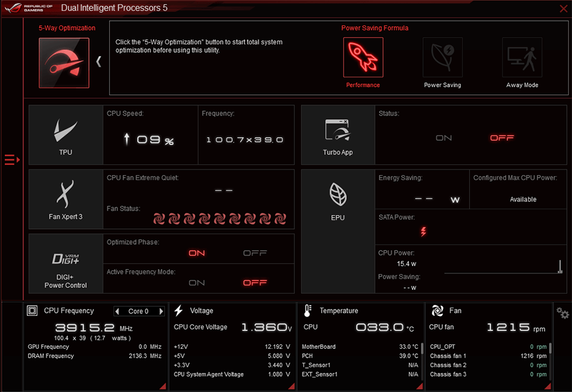Screen dimensions: 572x392
Task: Click the SATA Power lightning indicator
Action: 424,232
